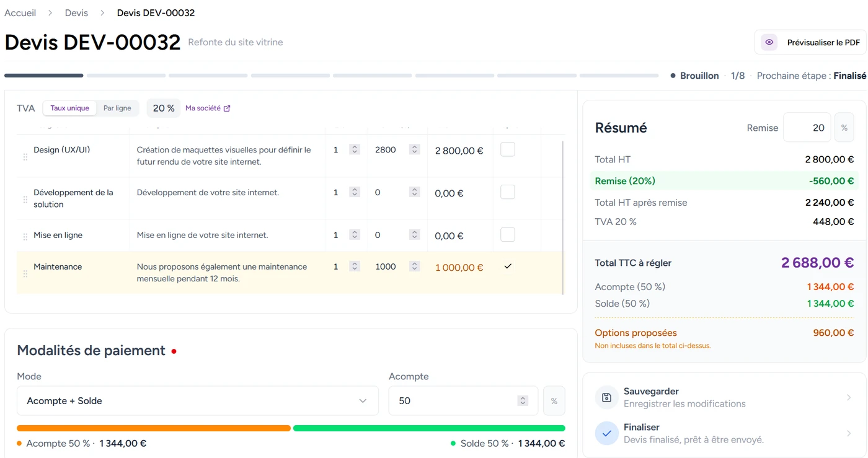Focus the Remise input showing 20
868x458 pixels.
[x=807, y=128]
